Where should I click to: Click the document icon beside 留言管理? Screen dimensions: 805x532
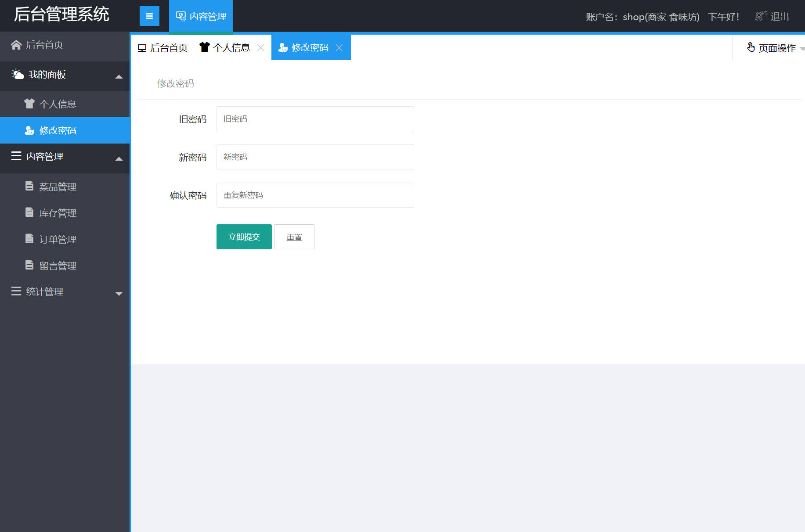coord(29,265)
